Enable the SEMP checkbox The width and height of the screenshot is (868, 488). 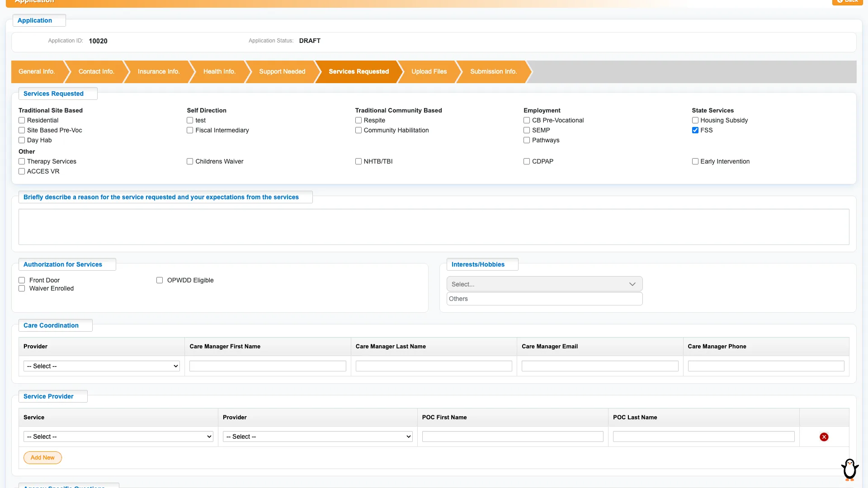coord(527,130)
